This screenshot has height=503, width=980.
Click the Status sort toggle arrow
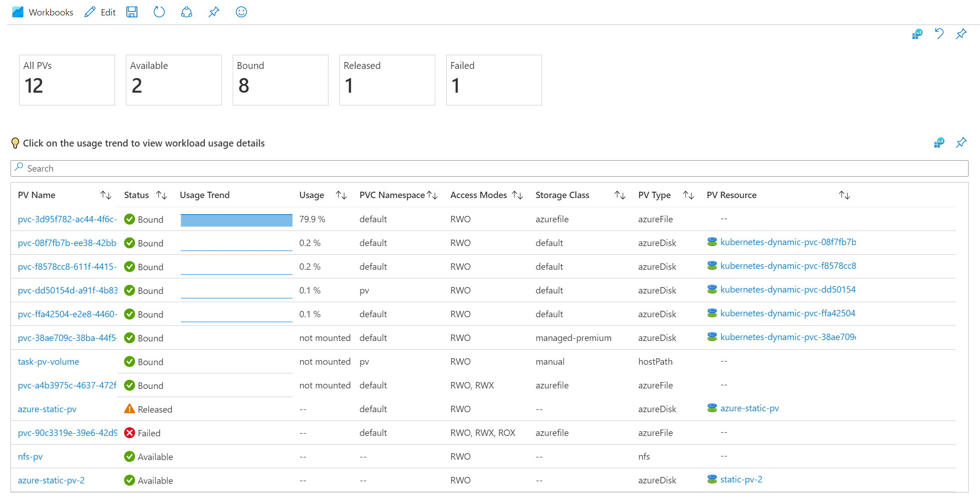tap(162, 195)
